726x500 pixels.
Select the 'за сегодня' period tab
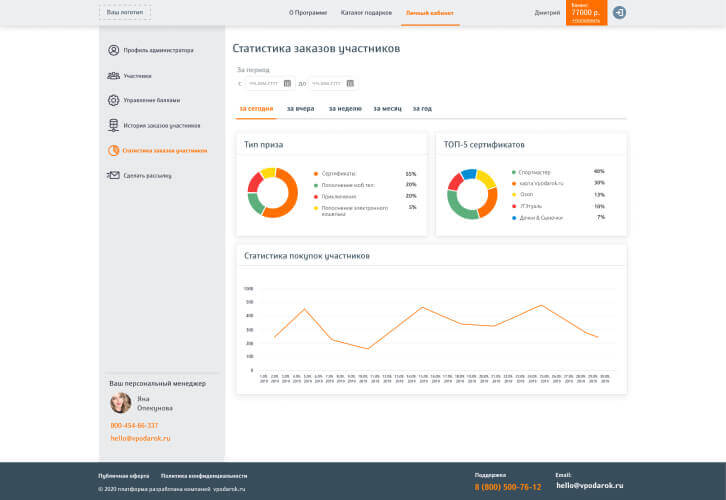point(256,109)
